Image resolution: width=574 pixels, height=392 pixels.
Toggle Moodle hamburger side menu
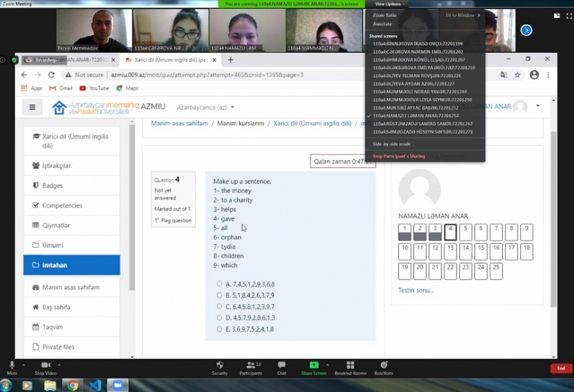pyautogui.click(x=32, y=107)
